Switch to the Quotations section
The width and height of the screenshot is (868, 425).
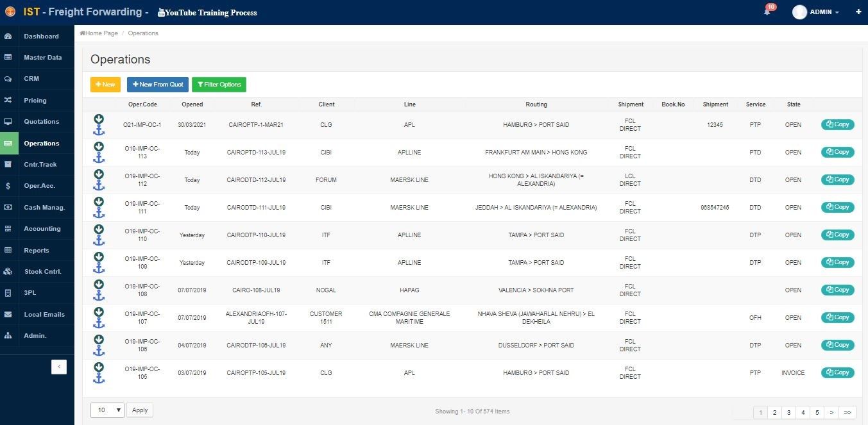pos(42,121)
